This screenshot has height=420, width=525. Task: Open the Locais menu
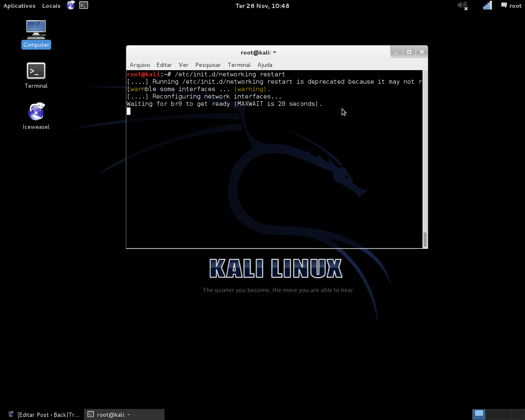click(51, 6)
